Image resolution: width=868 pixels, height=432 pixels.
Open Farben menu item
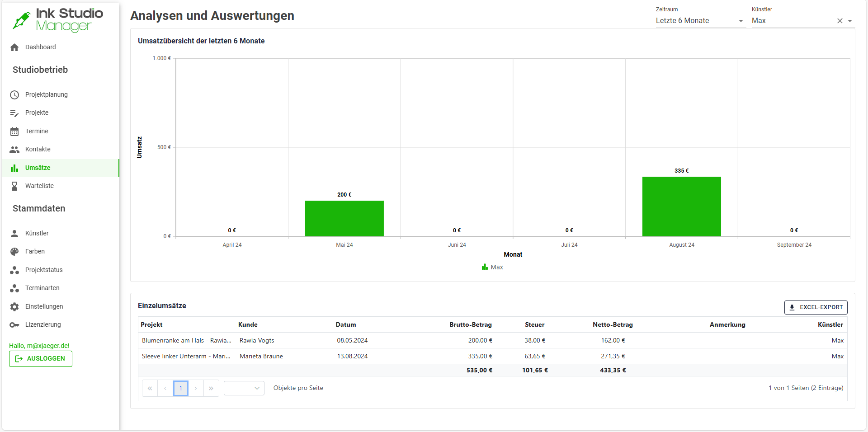(61, 252)
